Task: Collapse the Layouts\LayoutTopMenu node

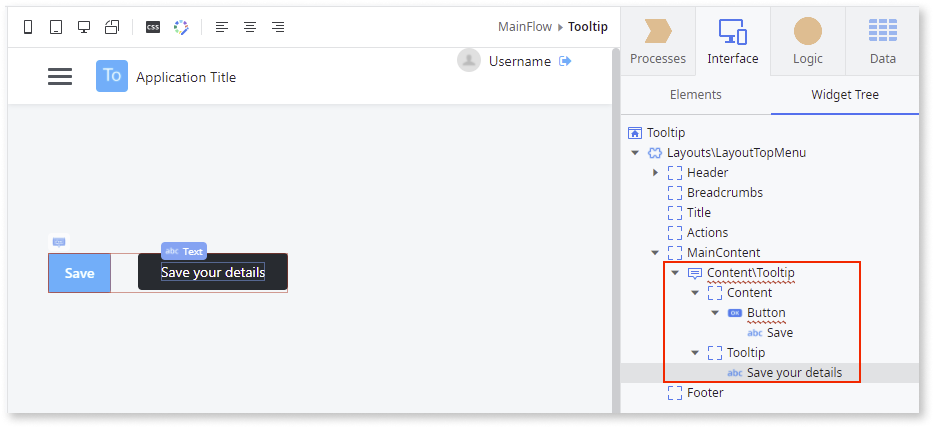Action: (x=635, y=153)
